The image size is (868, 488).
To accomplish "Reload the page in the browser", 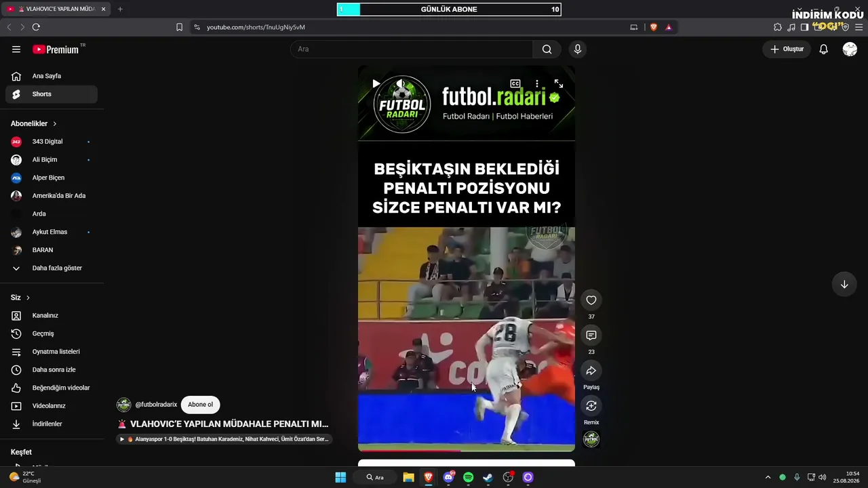I will [36, 27].
